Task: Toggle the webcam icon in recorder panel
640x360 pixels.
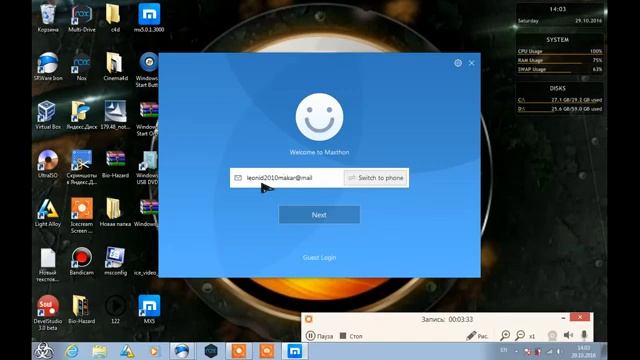Action: click(552, 336)
